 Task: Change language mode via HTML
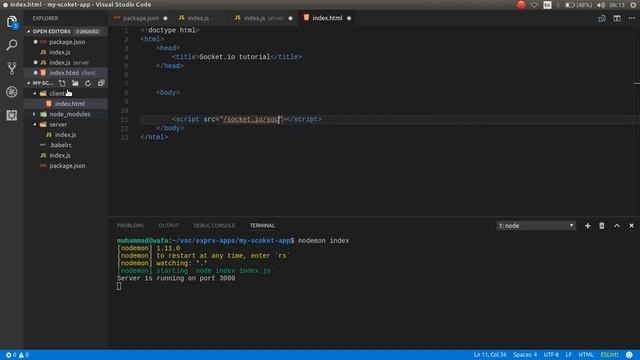[586, 355]
